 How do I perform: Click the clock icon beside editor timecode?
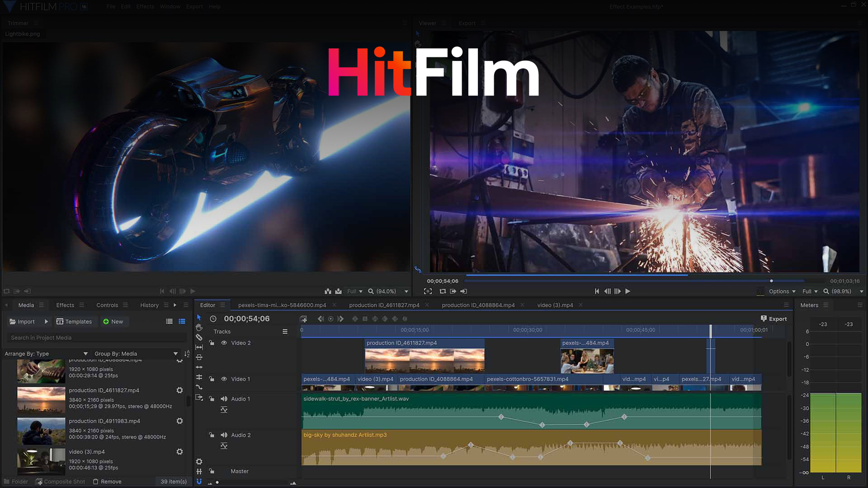(x=213, y=319)
